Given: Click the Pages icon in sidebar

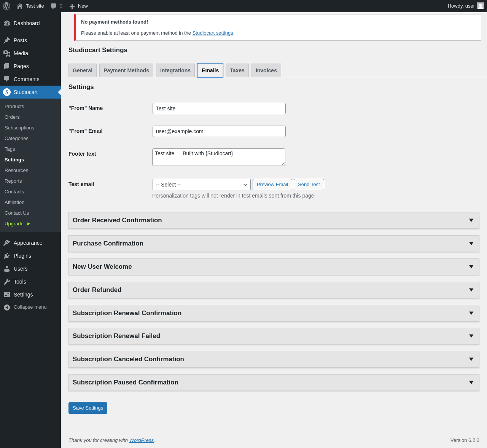Looking at the screenshot, I should pos(7,66).
